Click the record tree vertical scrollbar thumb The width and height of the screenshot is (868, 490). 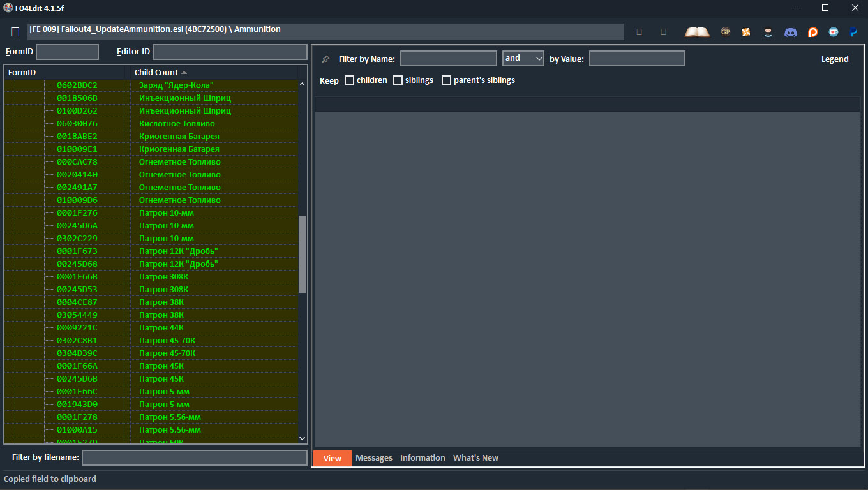[303, 254]
